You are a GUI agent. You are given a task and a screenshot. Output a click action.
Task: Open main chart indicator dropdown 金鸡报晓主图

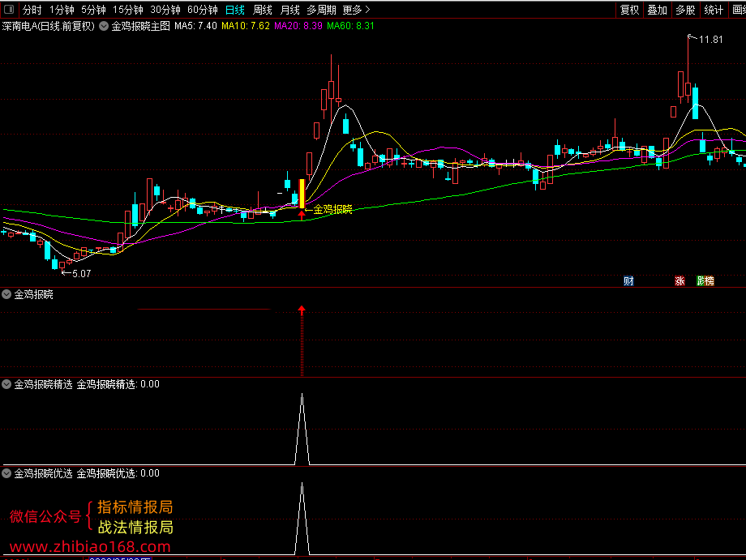tap(104, 26)
